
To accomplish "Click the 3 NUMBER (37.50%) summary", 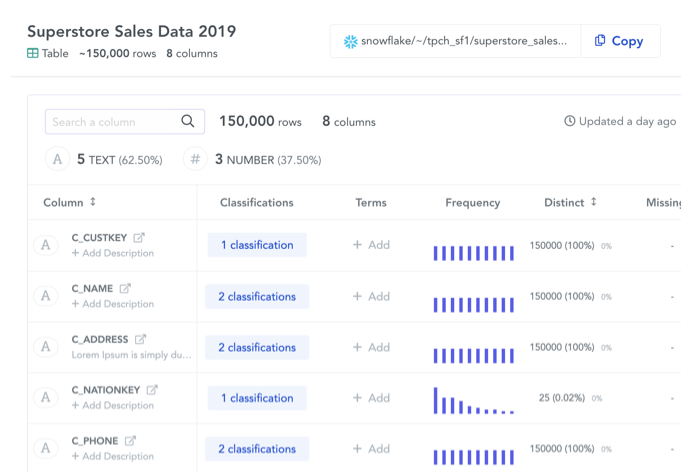I will pyautogui.click(x=268, y=159).
